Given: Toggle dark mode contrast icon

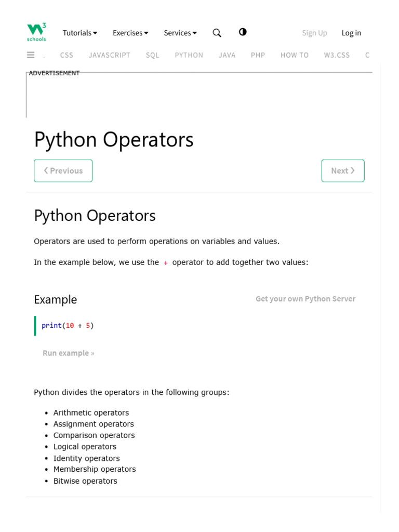Looking at the screenshot, I should point(243,32).
